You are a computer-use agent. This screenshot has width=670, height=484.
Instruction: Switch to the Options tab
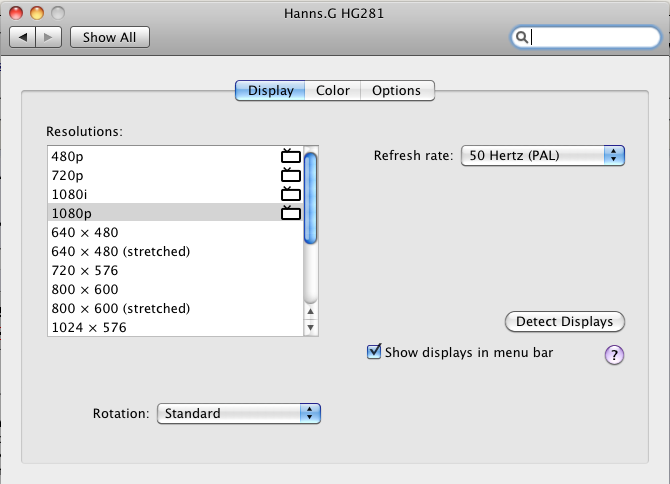point(397,91)
